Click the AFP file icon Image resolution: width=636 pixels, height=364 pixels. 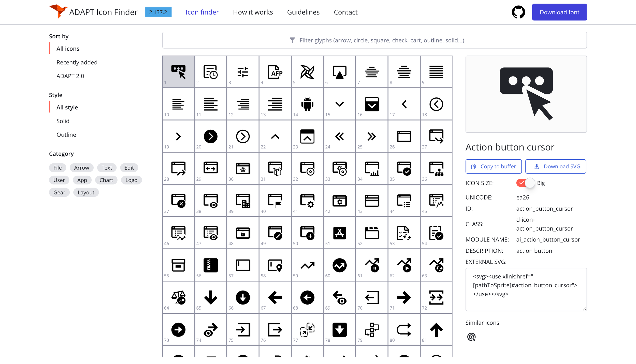tap(275, 72)
